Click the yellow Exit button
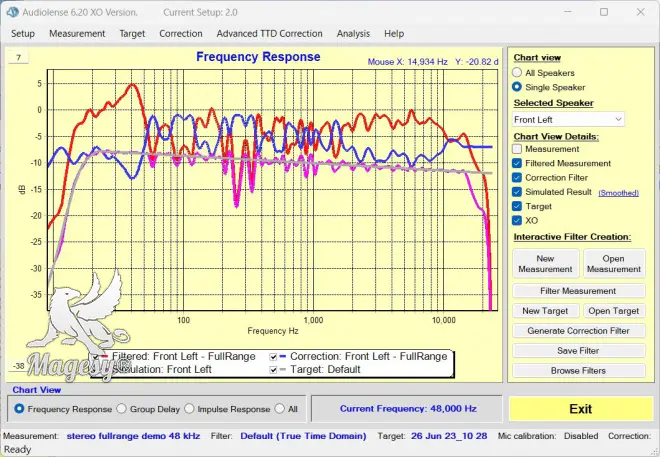660x457 pixels. [581, 409]
